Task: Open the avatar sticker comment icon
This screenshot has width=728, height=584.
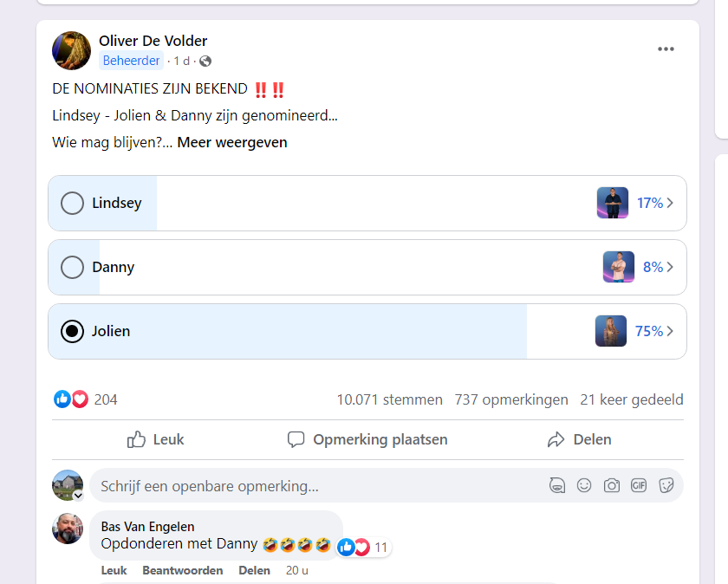Action: click(556, 485)
